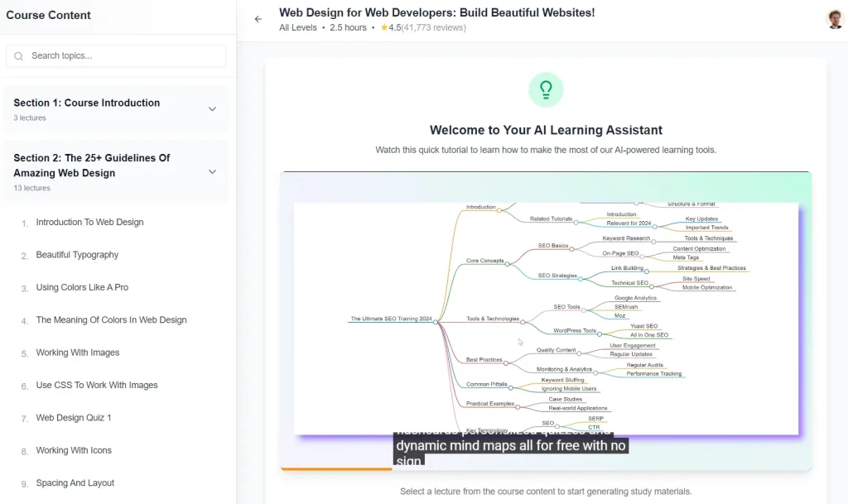Screen dimensions: 848x504
Task: Click the AI Learning Assistant lightbulb icon
Action: pyautogui.click(x=546, y=89)
